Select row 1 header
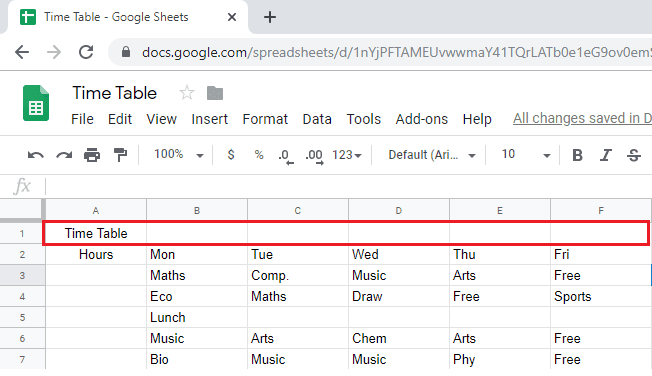Viewport: 652px width, 376px height. [x=22, y=234]
